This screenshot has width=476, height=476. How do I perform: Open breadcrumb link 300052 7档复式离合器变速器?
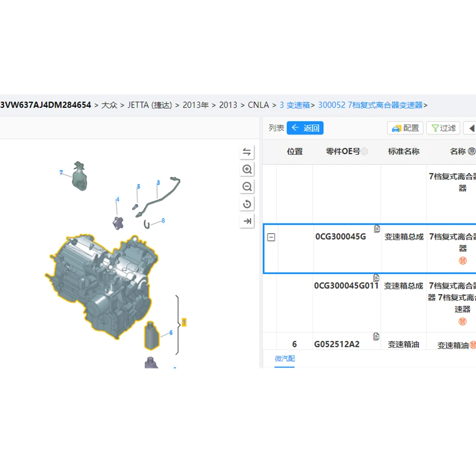(370, 105)
